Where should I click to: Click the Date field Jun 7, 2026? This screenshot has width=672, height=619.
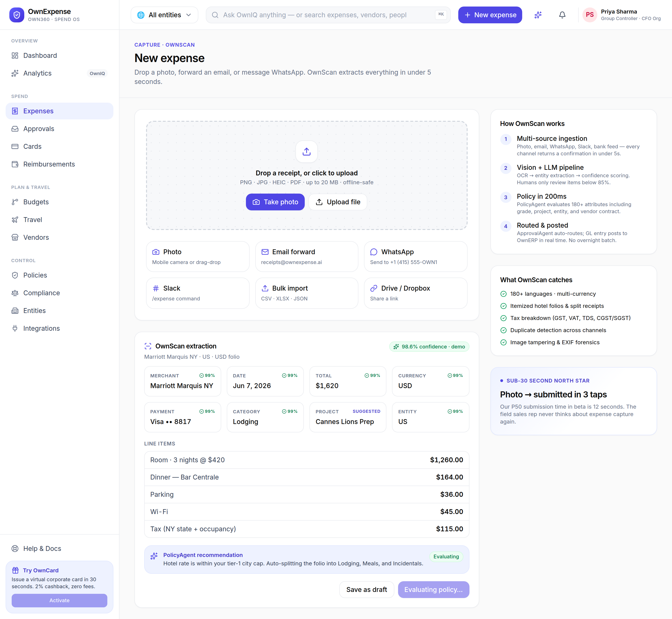pyautogui.click(x=265, y=382)
